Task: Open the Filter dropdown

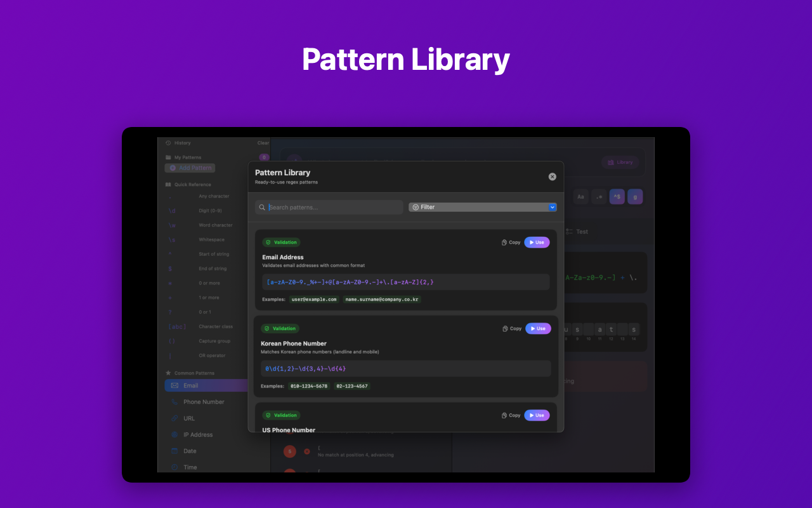Action: (x=482, y=207)
